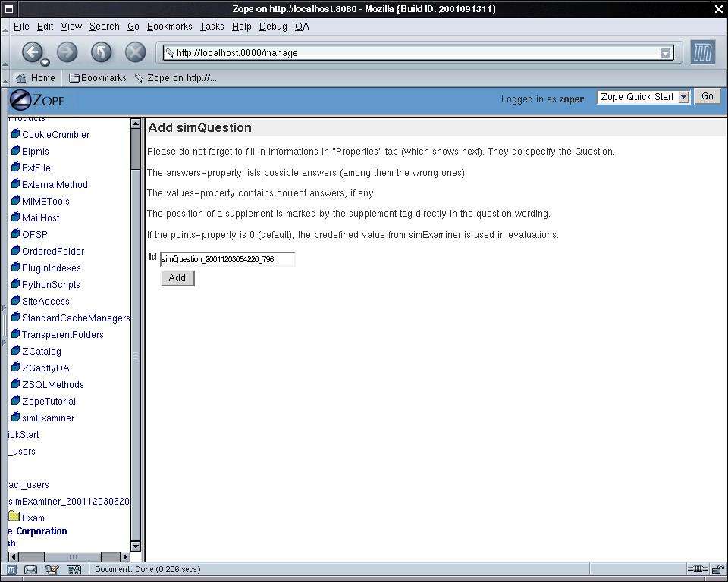The width and height of the screenshot is (728, 582).
Task: Click the SiteAccess product icon
Action: [x=15, y=301]
